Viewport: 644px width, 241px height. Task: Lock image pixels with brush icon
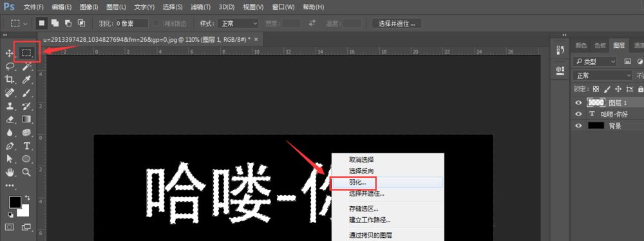pyautogui.click(x=607, y=89)
